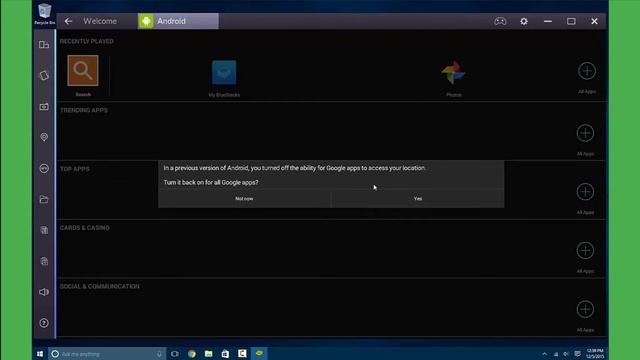Click the system tray volume icon
The image size is (640, 360).
coord(566,354)
